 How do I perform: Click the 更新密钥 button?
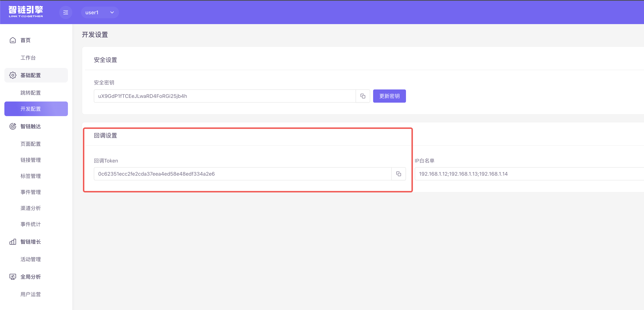[x=389, y=96]
